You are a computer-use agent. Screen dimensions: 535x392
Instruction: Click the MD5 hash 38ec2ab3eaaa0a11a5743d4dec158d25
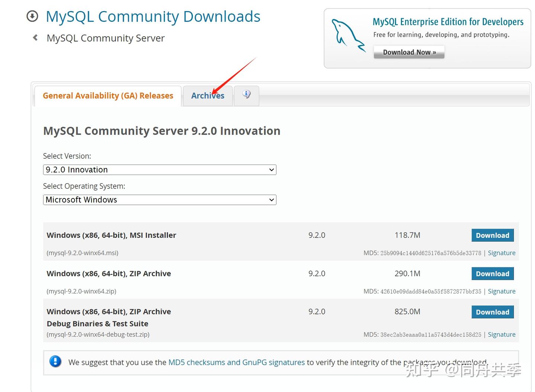point(431,334)
